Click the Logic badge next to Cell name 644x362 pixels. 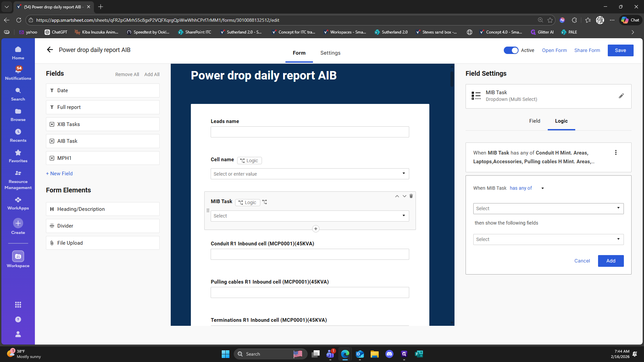[249, 161]
